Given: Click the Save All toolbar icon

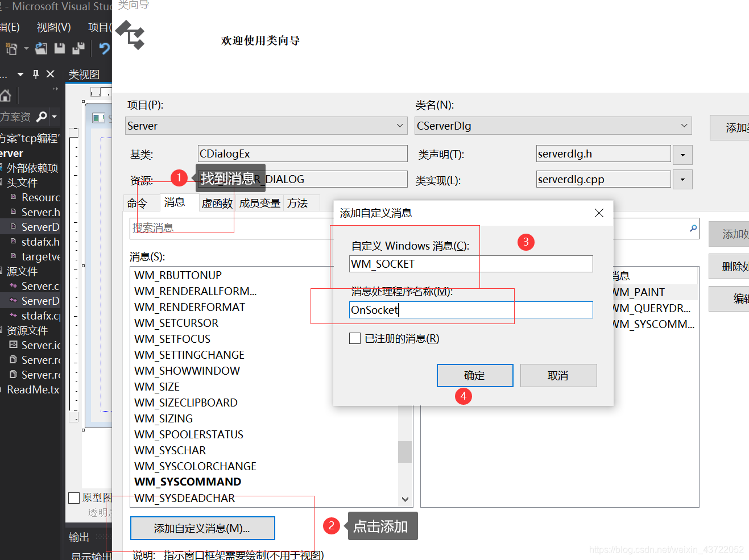Looking at the screenshot, I should [78, 49].
